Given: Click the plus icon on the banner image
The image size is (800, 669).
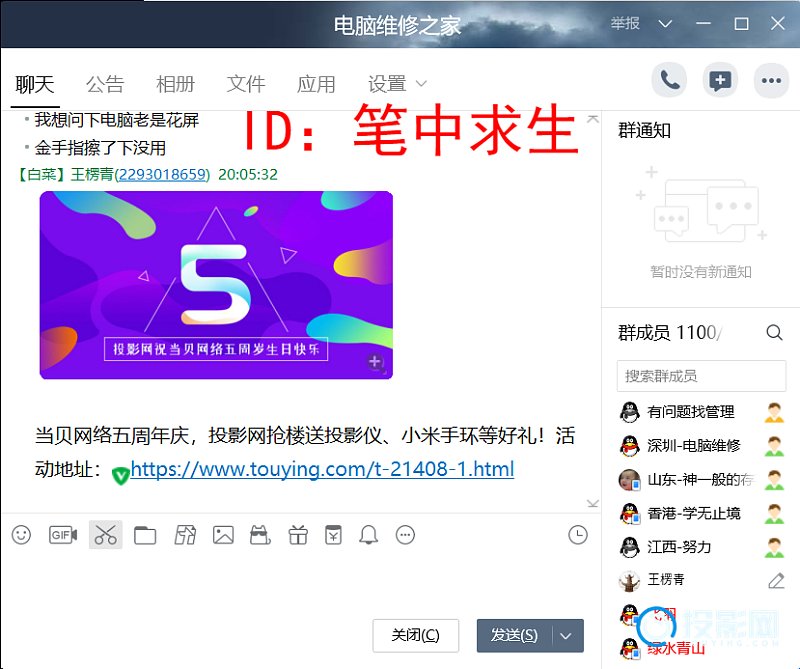Looking at the screenshot, I should pyautogui.click(x=375, y=362).
